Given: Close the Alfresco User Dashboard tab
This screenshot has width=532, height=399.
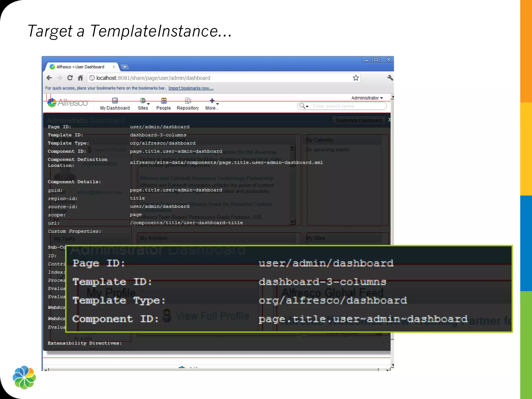Looking at the screenshot, I should pyautogui.click(x=114, y=67).
